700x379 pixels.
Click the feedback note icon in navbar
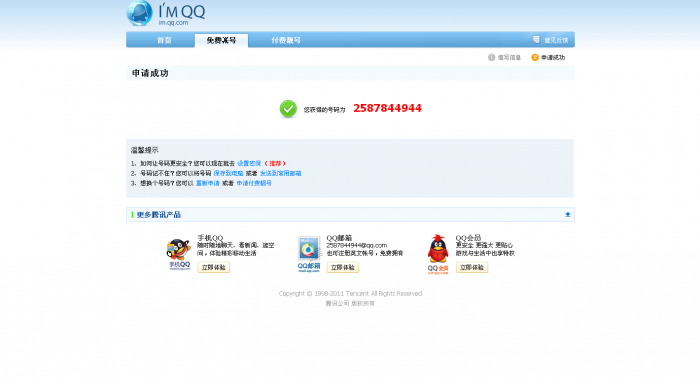[x=536, y=40]
